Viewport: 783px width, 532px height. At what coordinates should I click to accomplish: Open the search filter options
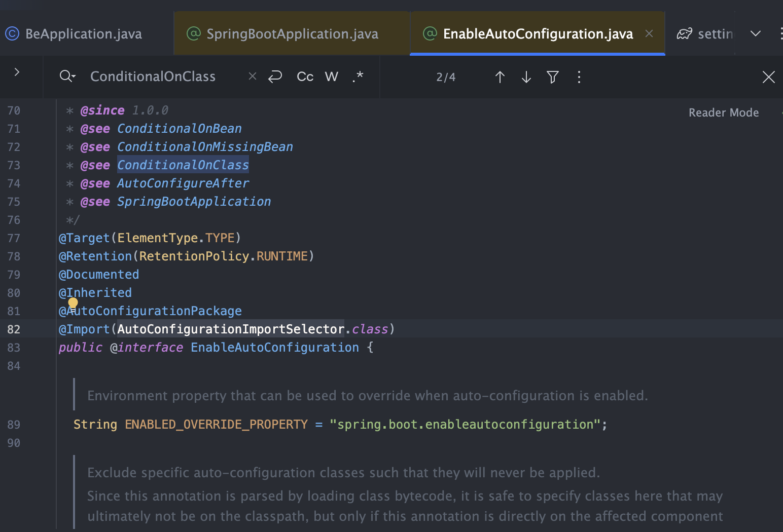[553, 77]
